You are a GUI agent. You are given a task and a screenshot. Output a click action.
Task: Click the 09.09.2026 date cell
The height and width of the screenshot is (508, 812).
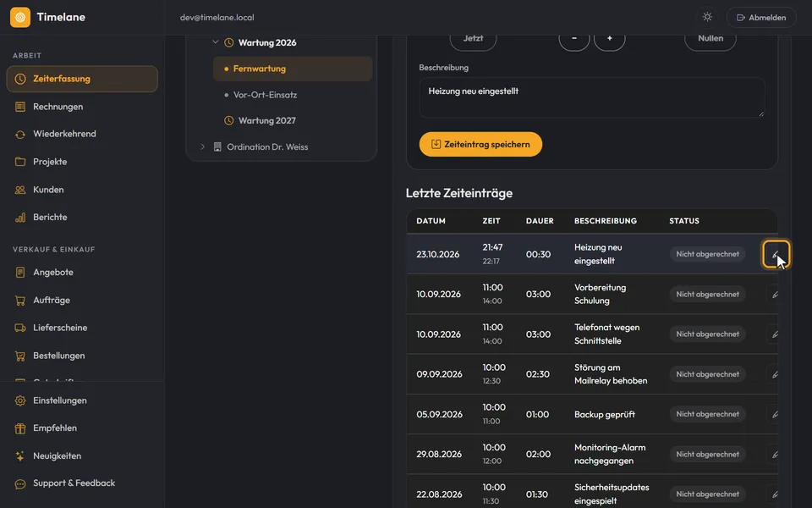pos(439,374)
